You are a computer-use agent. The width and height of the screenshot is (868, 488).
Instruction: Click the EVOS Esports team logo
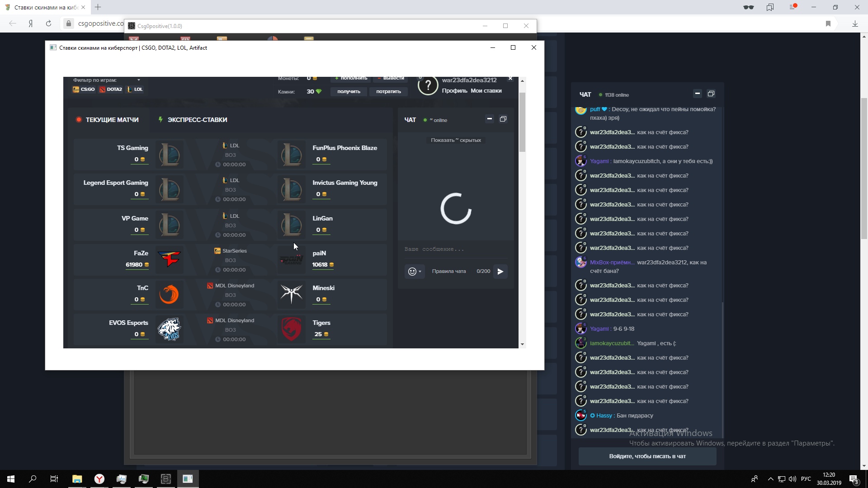click(170, 329)
